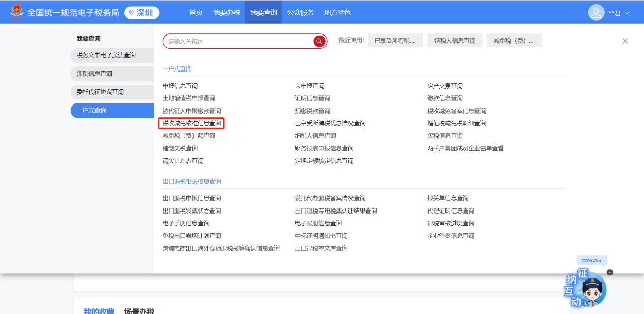The width and height of the screenshot is (644, 314).
Task: Close the query panel with X icon
Action: click(x=625, y=41)
